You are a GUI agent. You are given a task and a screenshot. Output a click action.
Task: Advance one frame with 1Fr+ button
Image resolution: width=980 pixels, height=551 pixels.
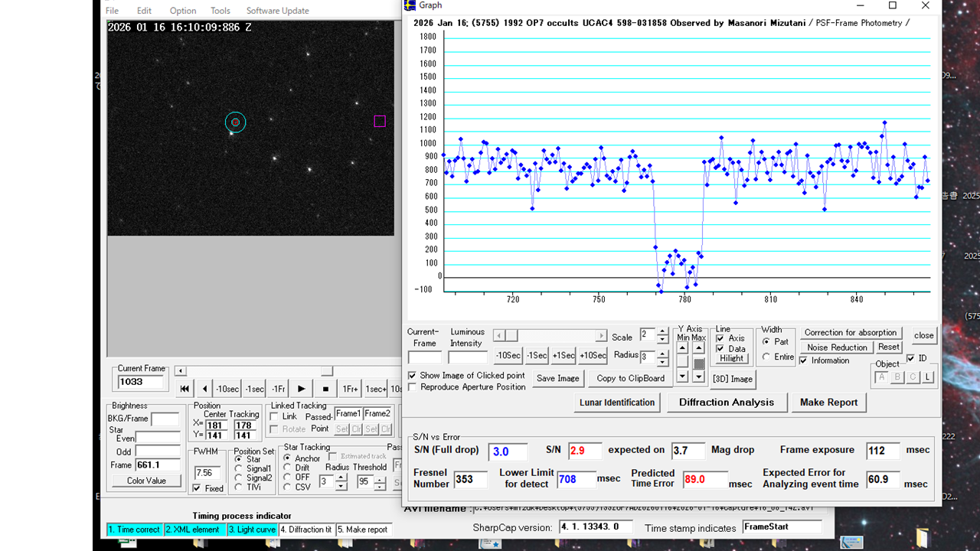(x=350, y=389)
